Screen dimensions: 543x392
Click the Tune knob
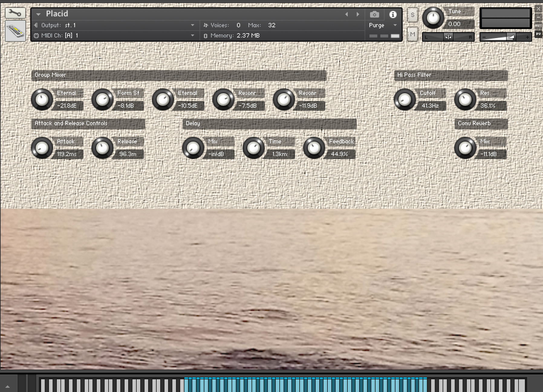coord(433,18)
